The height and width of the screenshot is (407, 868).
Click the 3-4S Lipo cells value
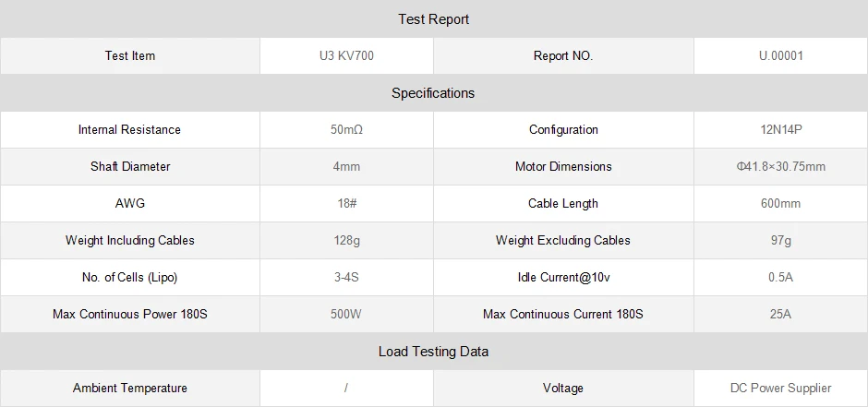coord(346,277)
